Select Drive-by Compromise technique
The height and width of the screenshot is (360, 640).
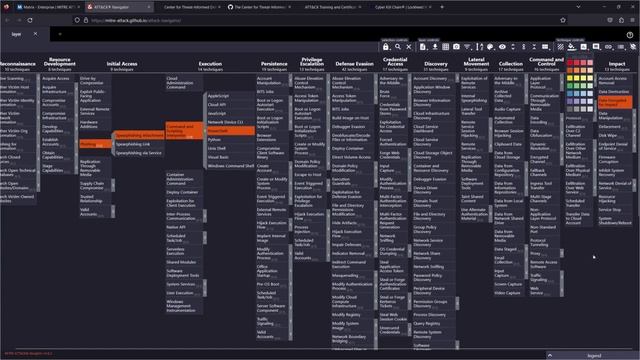95,80
